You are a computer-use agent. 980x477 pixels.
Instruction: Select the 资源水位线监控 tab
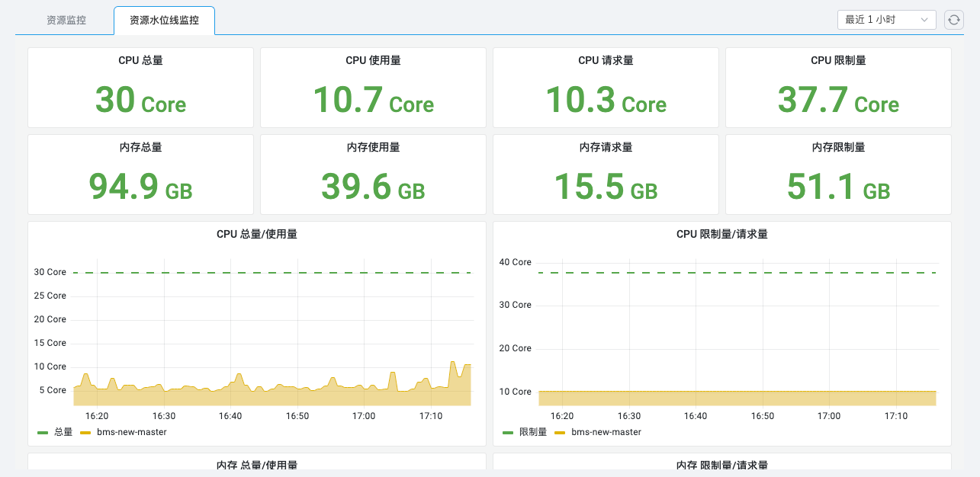click(164, 21)
